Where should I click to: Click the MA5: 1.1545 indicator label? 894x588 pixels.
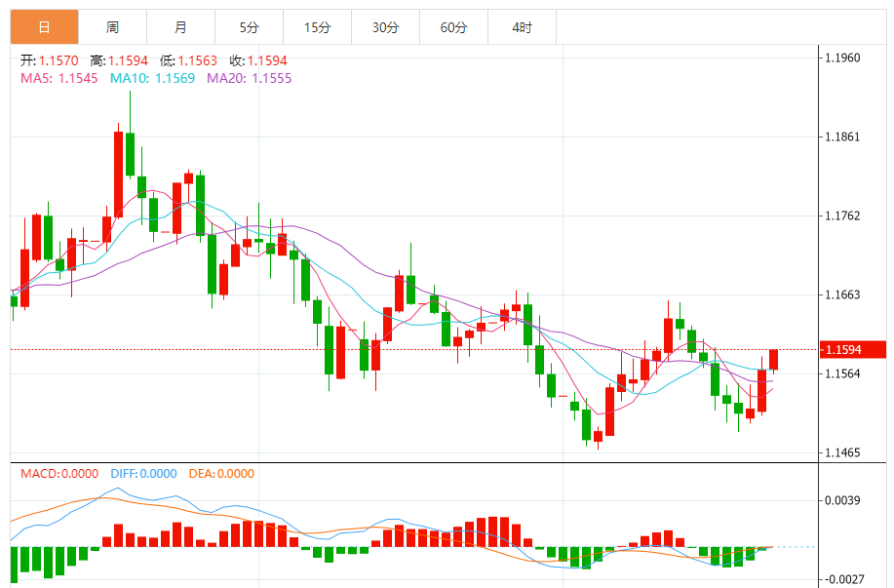[59, 78]
